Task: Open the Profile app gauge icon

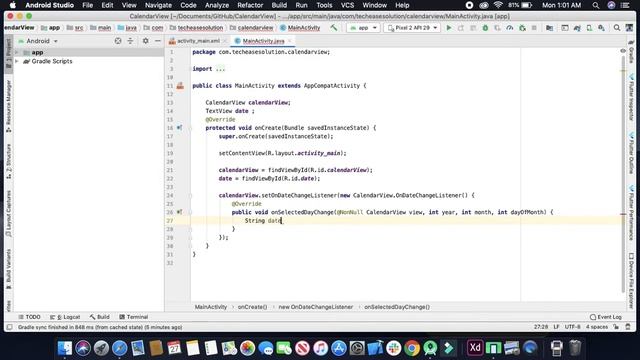Action: [x=510, y=28]
